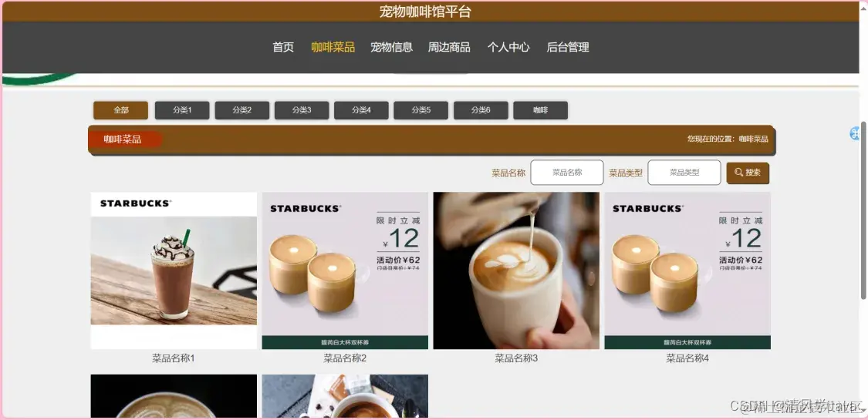This screenshot has width=868, height=420.
Task: Click the 您现在的位置：咖啡菜品 breadcrumb text
Action: click(x=728, y=139)
